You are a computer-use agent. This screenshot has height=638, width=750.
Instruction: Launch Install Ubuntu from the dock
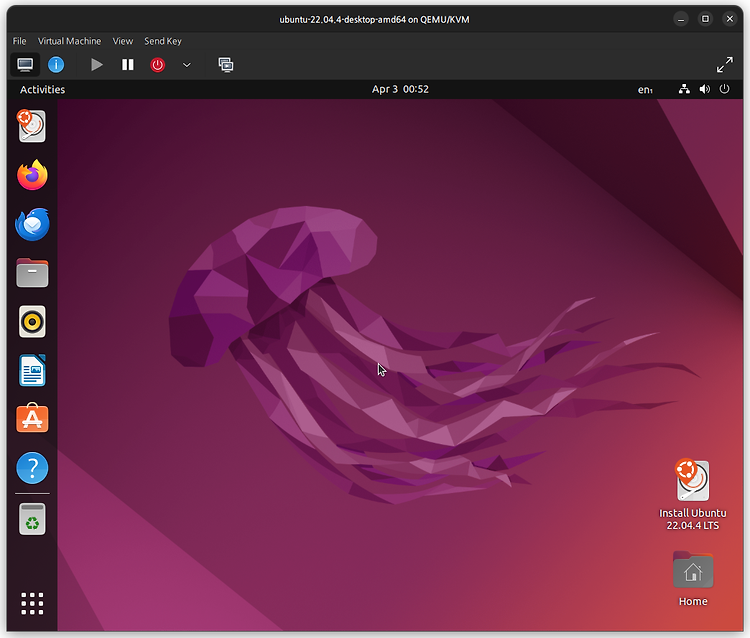pyautogui.click(x=32, y=126)
